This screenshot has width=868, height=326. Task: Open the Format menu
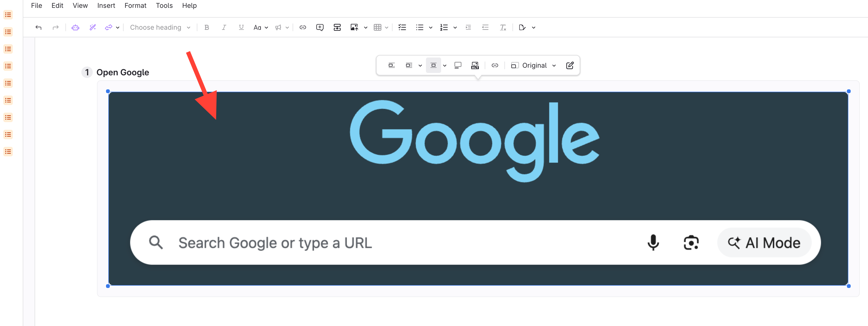135,6
